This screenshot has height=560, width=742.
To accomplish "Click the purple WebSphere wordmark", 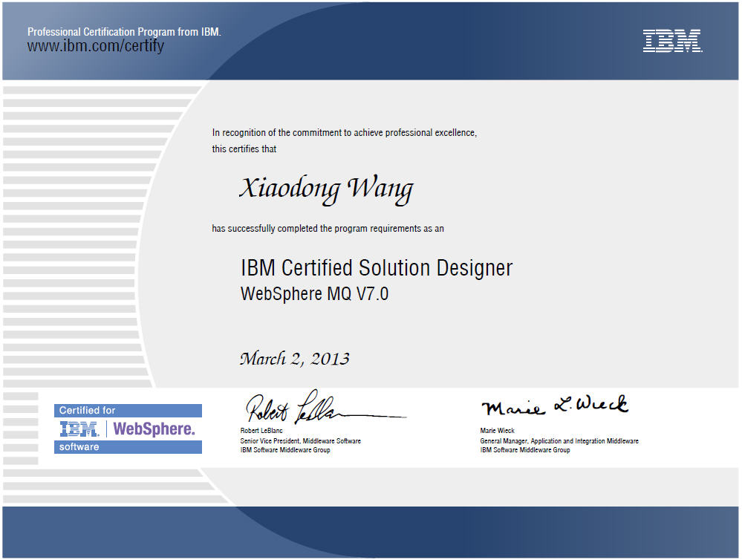I will (x=154, y=429).
